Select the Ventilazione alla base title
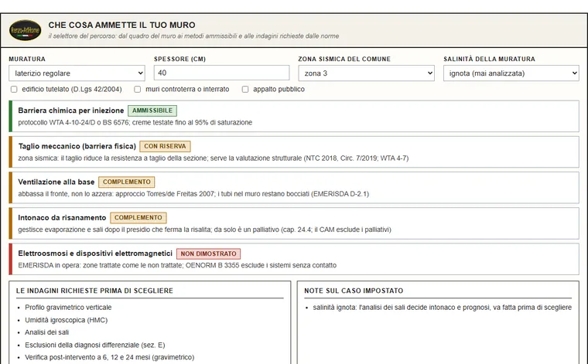The width and height of the screenshot is (588, 364). tap(56, 182)
